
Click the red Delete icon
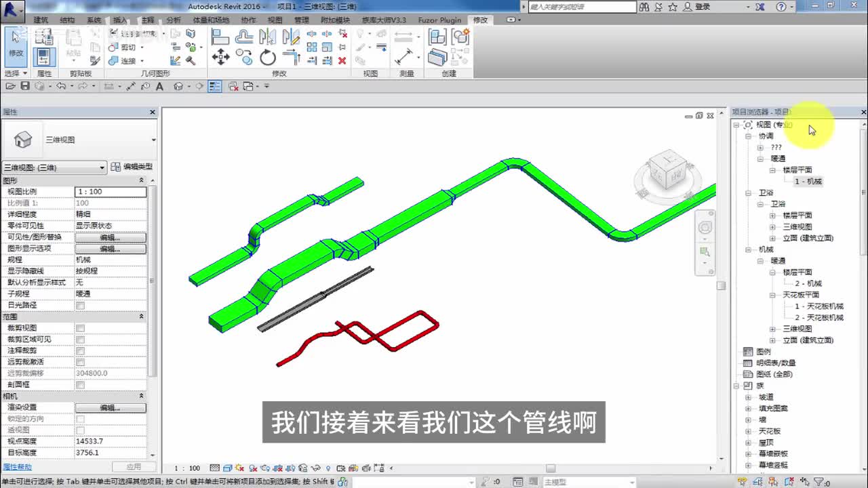342,60
